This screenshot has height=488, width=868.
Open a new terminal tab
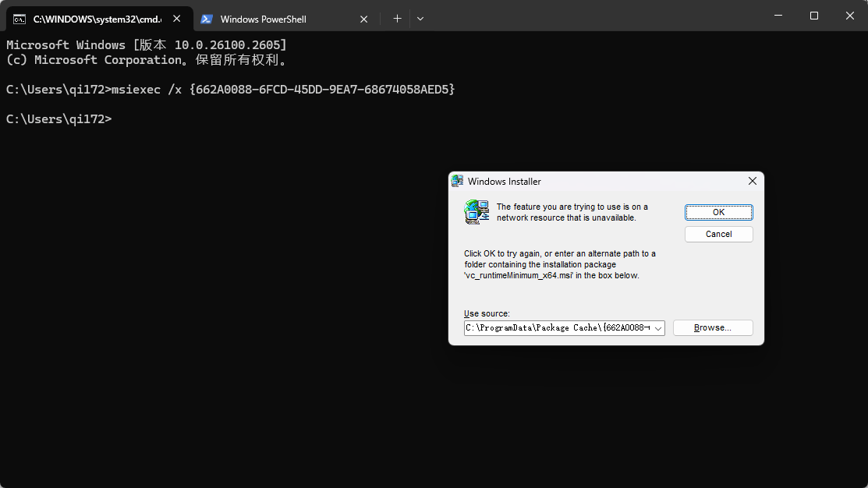(x=397, y=19)
